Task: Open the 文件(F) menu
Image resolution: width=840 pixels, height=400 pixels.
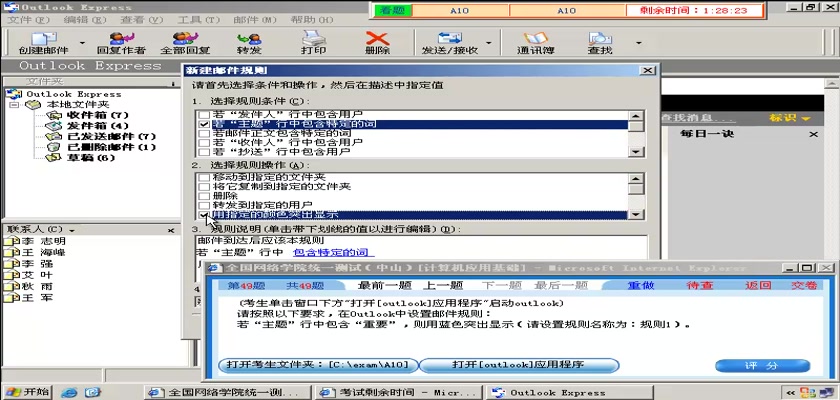Action: (x=28, y=20)
